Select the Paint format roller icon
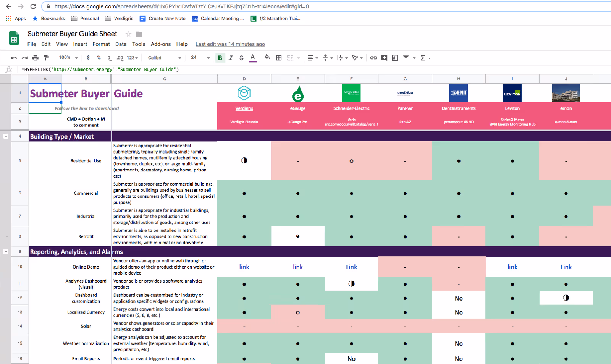This screenshot has width=611, height=364. [x=46, y=58]
